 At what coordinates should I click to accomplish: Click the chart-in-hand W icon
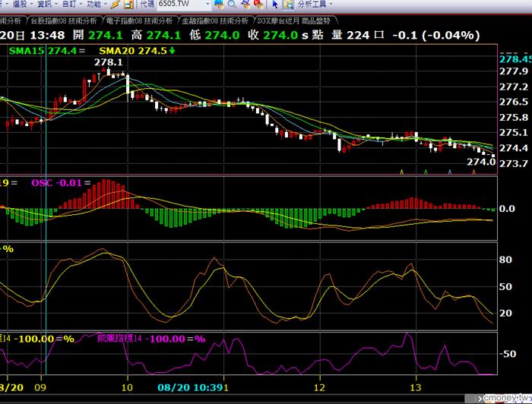[245, 5]
